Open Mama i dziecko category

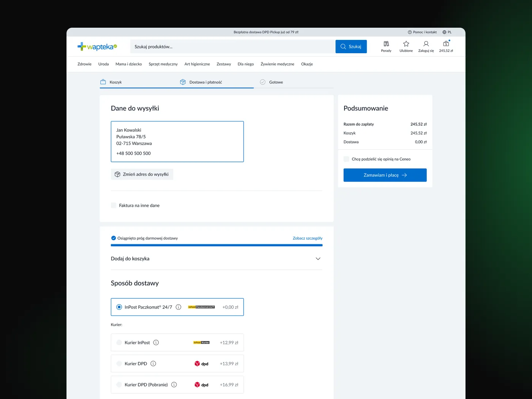pos(128,64)
